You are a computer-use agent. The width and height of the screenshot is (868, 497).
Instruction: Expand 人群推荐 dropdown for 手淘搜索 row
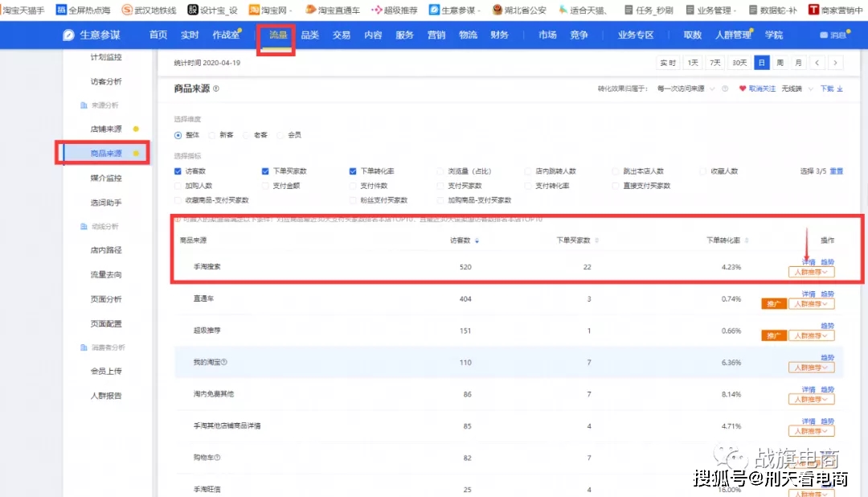(811, 272)
